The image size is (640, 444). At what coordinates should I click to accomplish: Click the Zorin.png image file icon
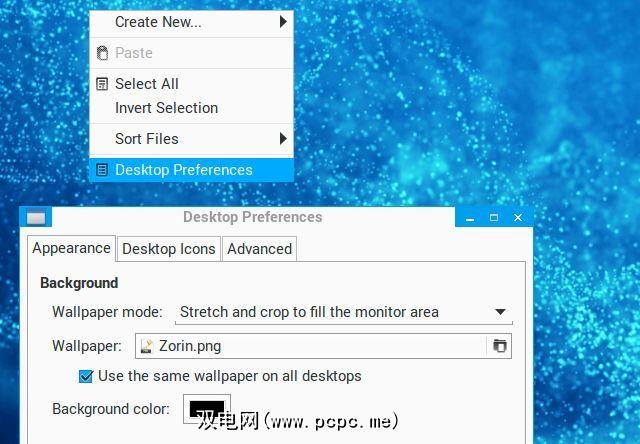coord(147,346)
